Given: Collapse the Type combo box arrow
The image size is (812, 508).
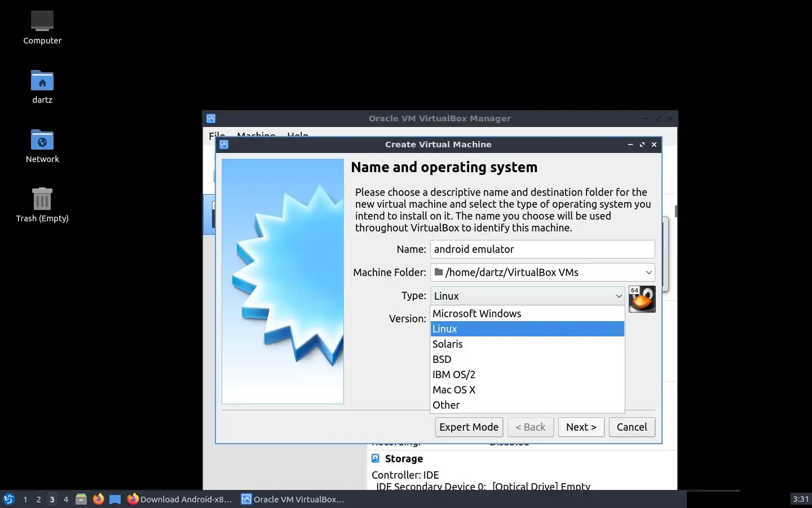Looking at the screenshot, I should point(619,296).
